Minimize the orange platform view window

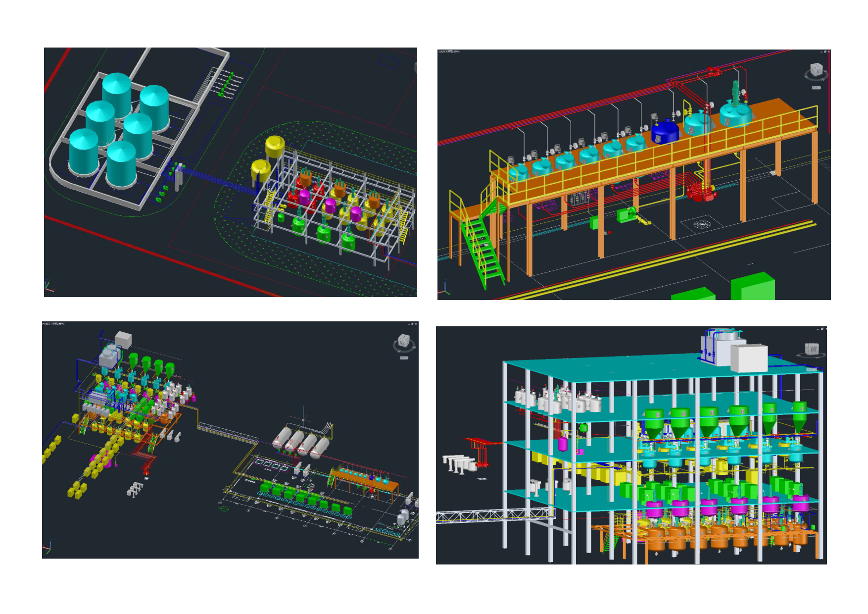click(x=821, y=52)
